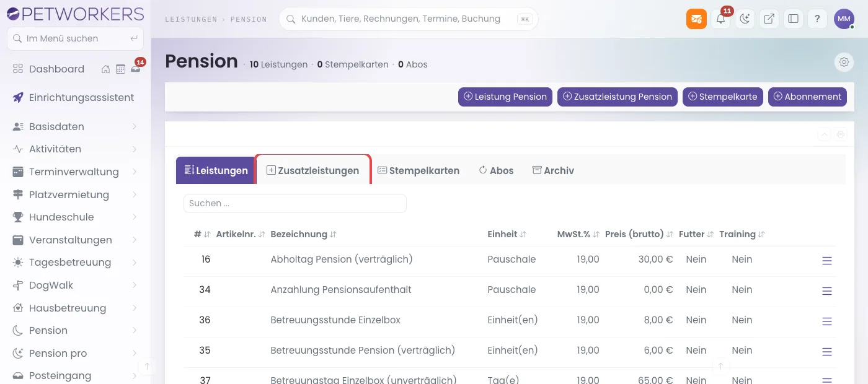868x384 pixels.
Task: Click the 'Betreuungsstunde Einzelbox' cell
Action: click(x=335, y=320)
